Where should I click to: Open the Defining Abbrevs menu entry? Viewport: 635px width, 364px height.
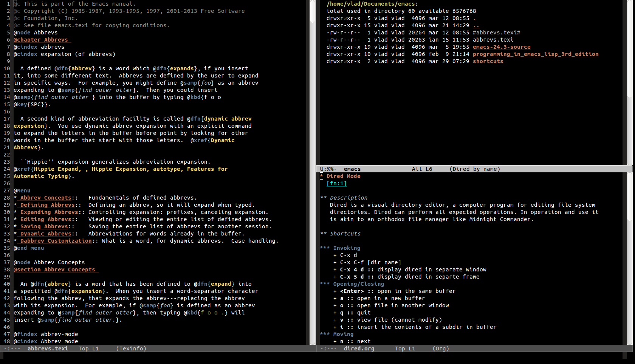click(48, 205)
